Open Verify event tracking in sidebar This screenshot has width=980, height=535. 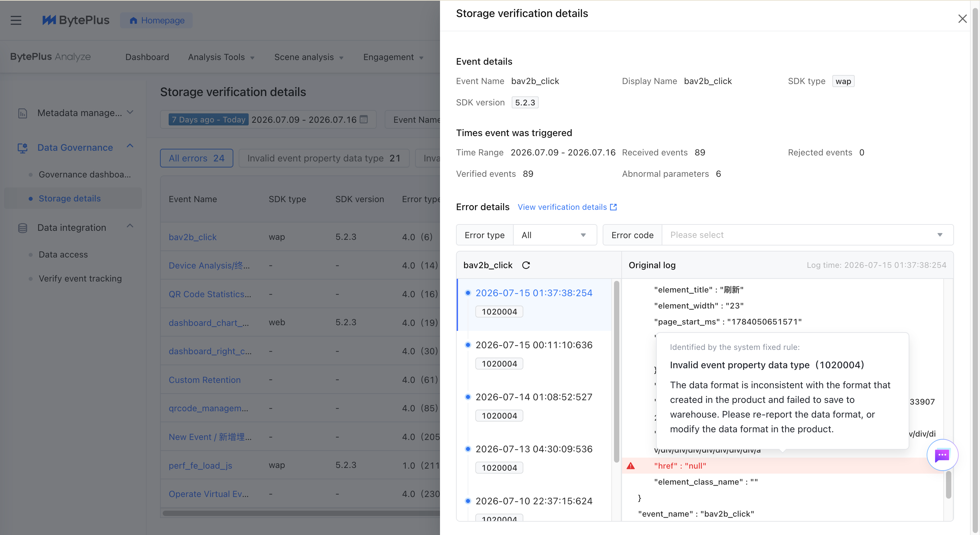(80, 279)
